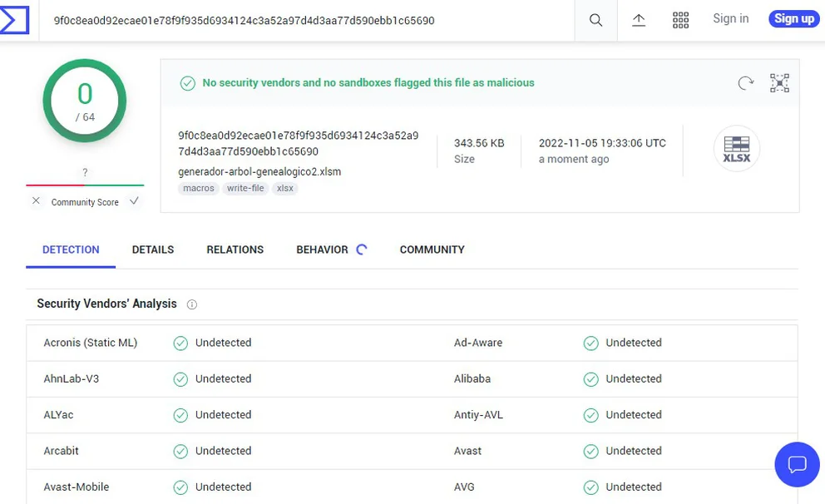Click the Sign in link

tap(731, 18)
